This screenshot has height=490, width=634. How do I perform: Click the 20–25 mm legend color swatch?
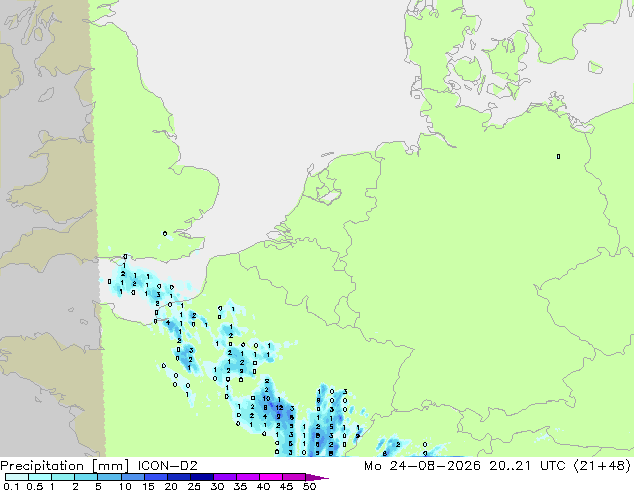point(178,477)
